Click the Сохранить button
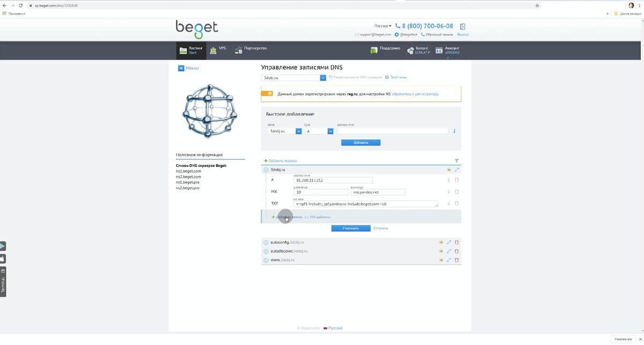This screenshot has height=345, width=644. point(350,228)
